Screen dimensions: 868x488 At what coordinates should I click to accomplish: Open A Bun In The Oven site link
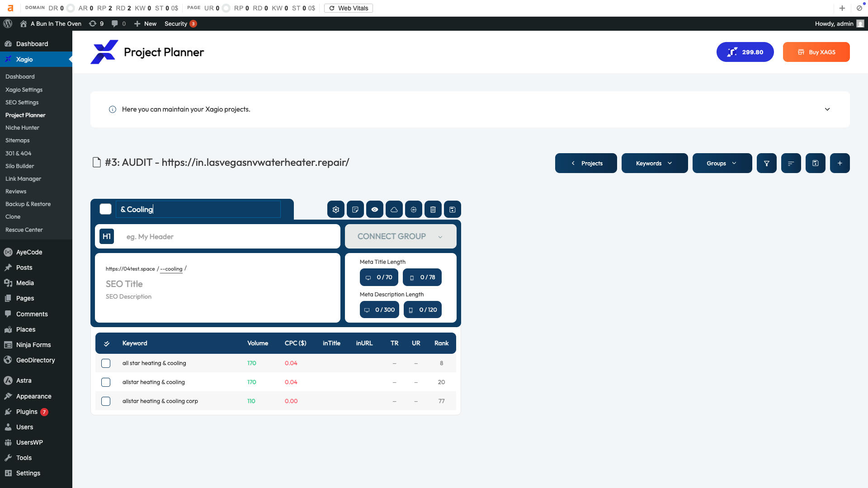click(x=51, y=23)
